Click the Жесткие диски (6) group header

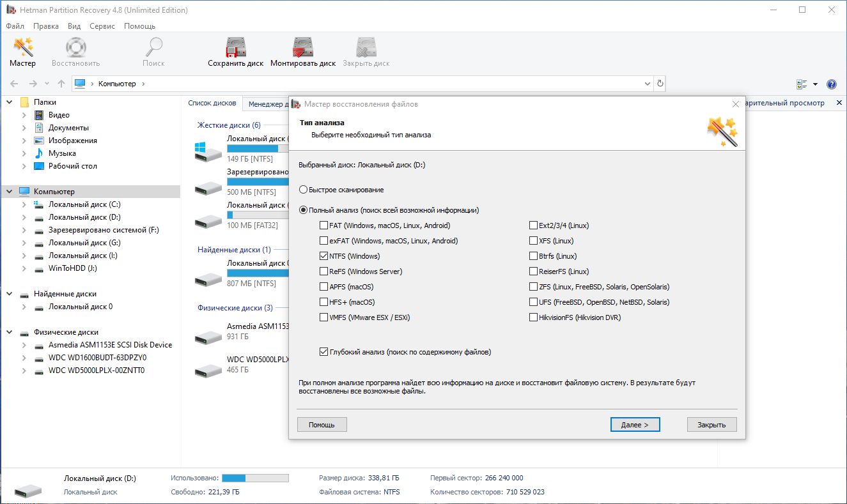point(229,125)
